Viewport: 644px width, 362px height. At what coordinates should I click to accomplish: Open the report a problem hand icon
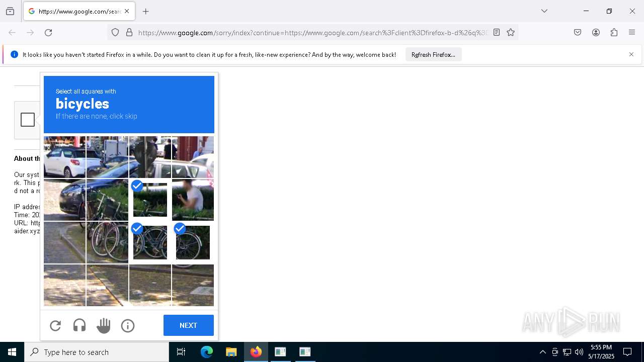tap(104, 326)
